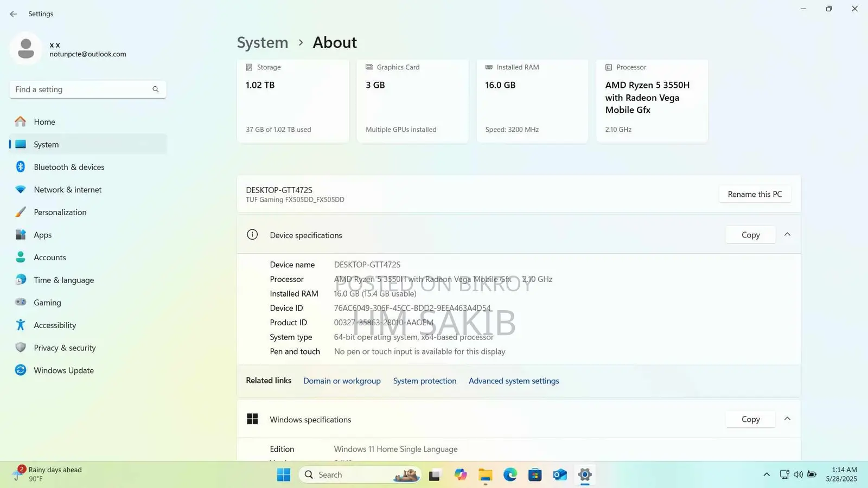Open the Processor AMD Ryzen card
The width and height of the screenshot is (868, 488).
pos(652,101)
